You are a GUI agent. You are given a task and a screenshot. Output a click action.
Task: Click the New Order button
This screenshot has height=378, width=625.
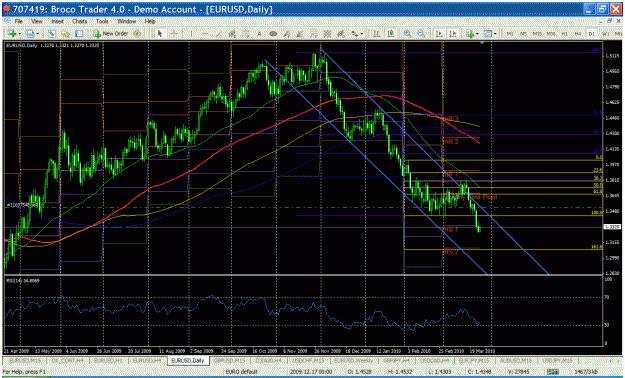coord(110,34)
